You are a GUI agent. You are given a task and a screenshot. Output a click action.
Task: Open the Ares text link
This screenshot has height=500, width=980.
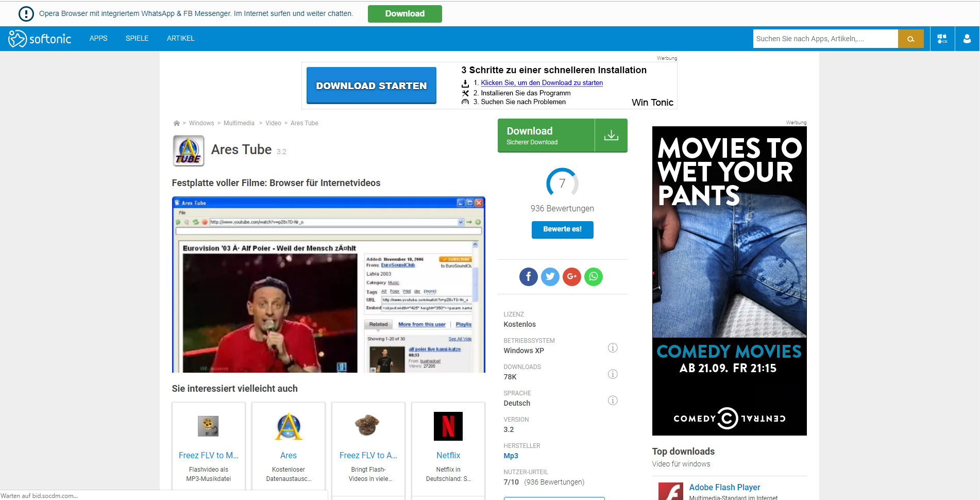(x=289, y=456)
